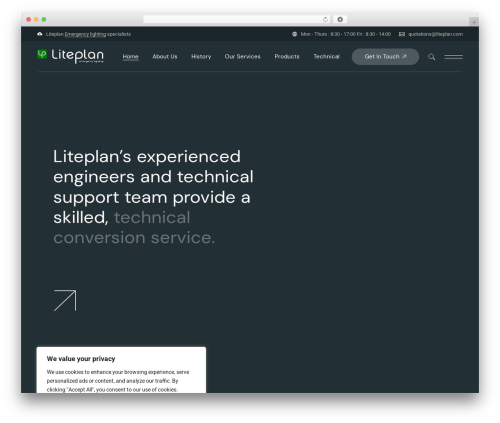The height and width of the screenshot is (423, 500).
Task: Click the Emergency lighting link
Action: [85, 34]
